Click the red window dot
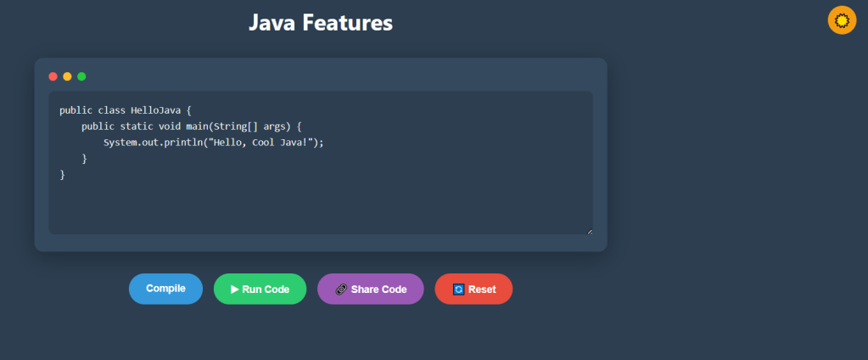The image size is (868, 360). coord(53,76)
